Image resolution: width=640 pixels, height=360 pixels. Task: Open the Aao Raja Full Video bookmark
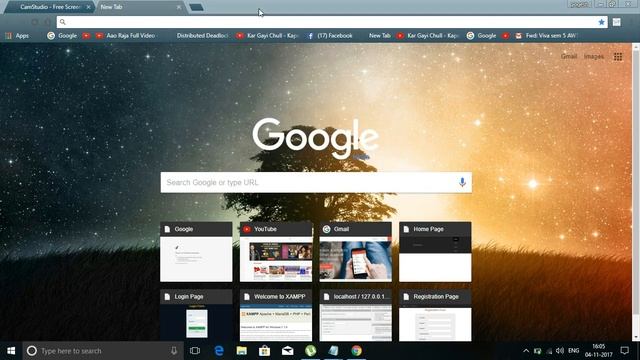click(x=126, y=36)
